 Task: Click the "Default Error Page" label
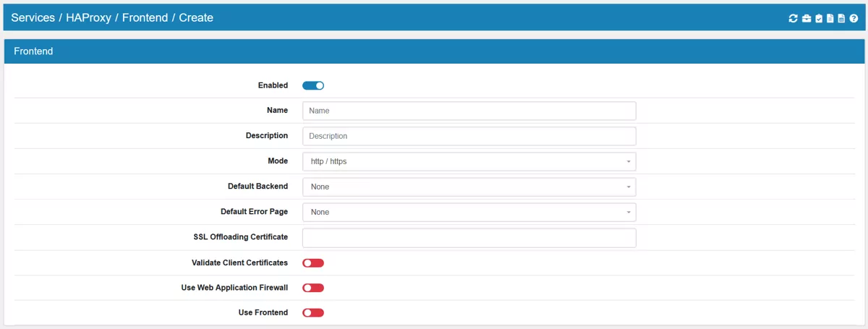254,212
